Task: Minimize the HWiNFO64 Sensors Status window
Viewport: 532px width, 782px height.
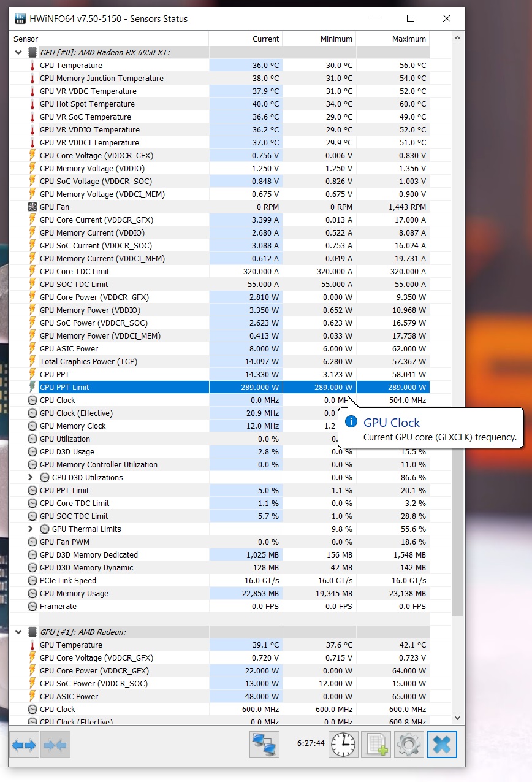Action: (x=375, y=18)
